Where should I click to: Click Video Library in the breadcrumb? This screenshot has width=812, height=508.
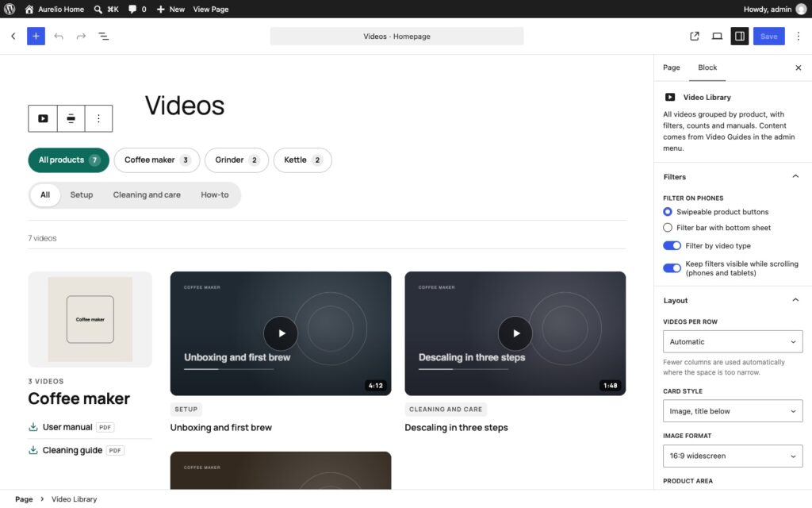[x=74, y=499]
